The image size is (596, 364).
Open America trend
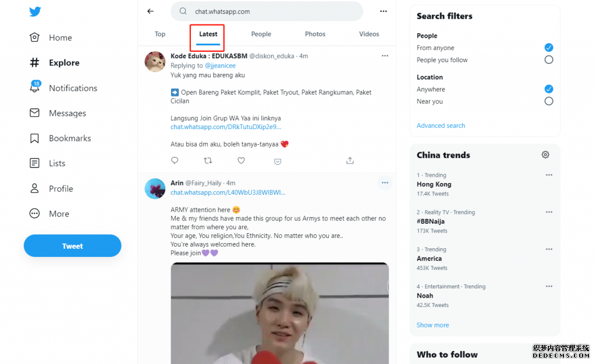pos(429,259)
